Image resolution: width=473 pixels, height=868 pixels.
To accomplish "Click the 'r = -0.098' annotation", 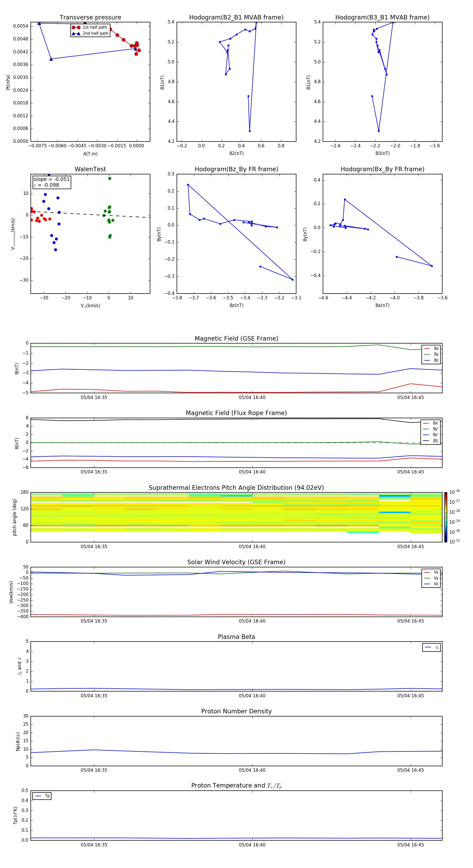I will (47, 185).
